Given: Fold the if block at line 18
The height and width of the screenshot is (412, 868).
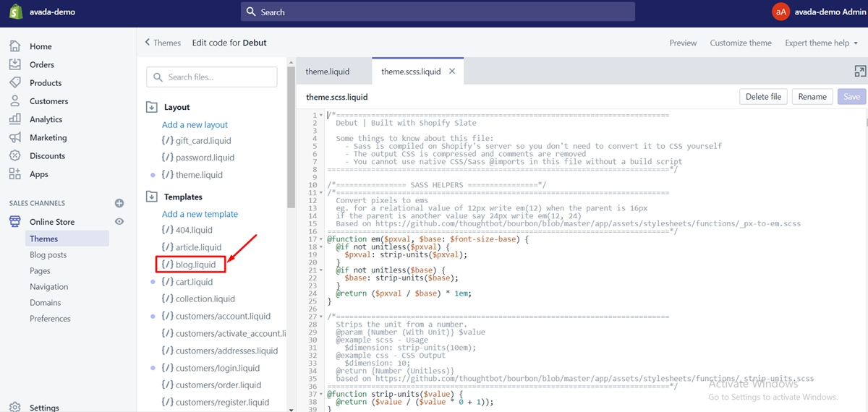Looking at the screenshot, I should pyautogui.click(x=321, y=247).
